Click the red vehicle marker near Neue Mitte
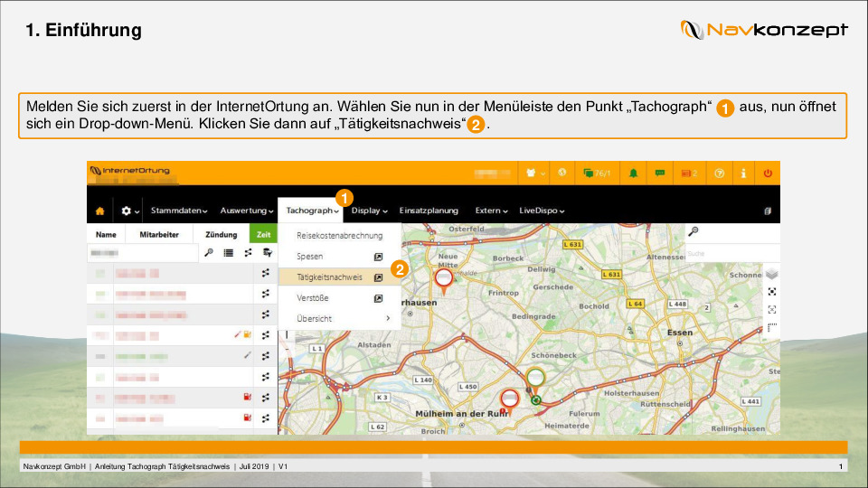 point(443,280)
